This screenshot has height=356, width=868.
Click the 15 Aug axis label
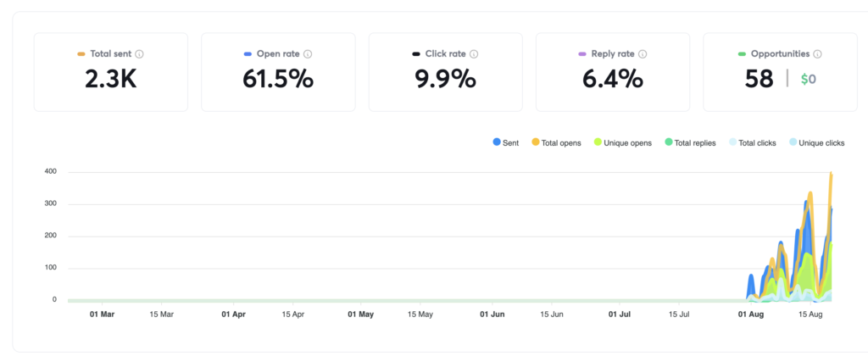[810, 314]
